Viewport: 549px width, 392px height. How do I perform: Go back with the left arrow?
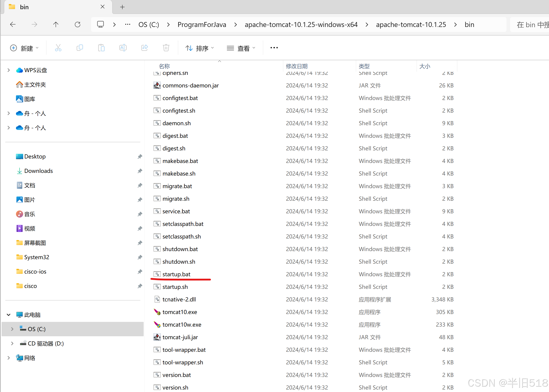13,24
